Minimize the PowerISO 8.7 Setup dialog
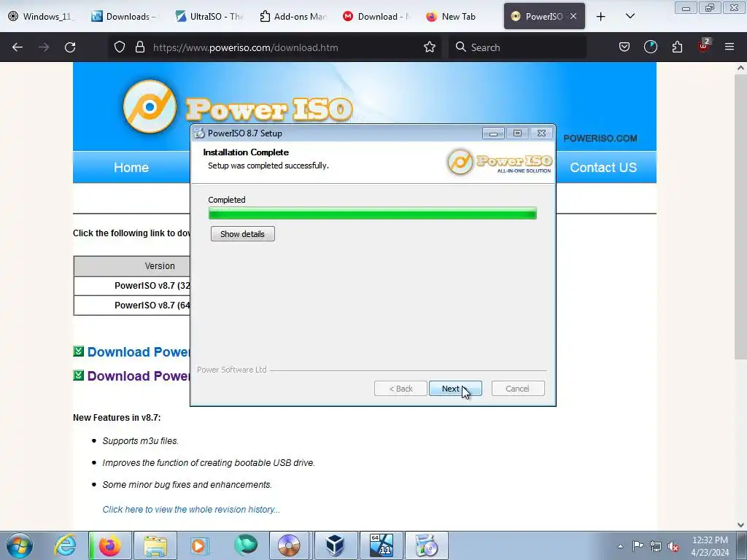This screenshot has width=747, height=560. (493, 133)
